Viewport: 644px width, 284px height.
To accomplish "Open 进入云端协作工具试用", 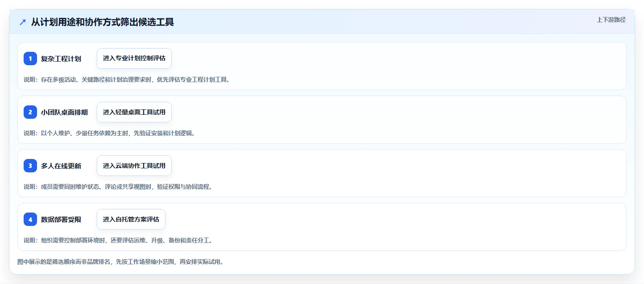I will (x=134, y=166).
